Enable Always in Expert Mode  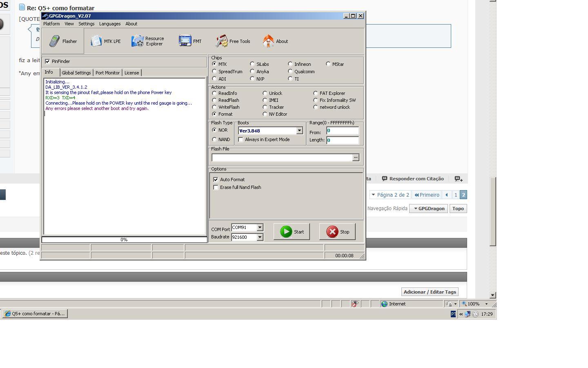241,139
